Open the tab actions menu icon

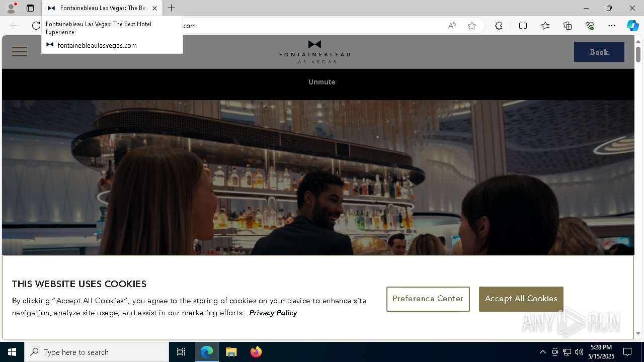click(30, 8)
